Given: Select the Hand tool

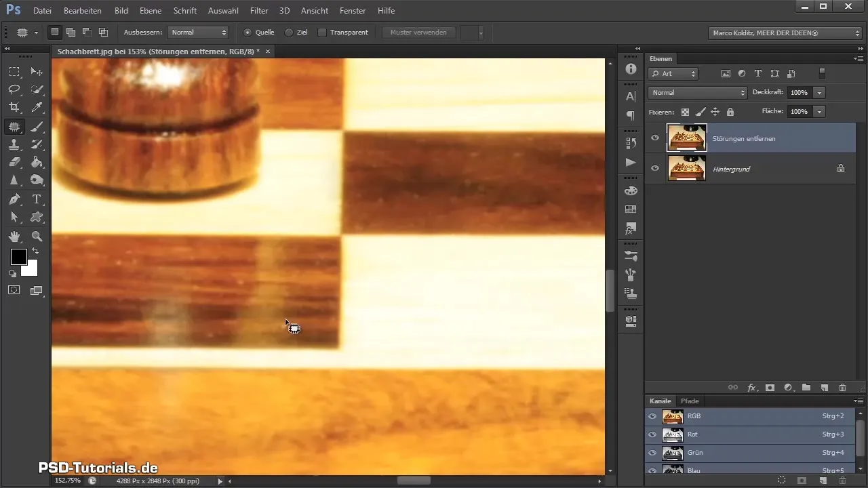Looking at the screenshot, I should coord(14,237).
